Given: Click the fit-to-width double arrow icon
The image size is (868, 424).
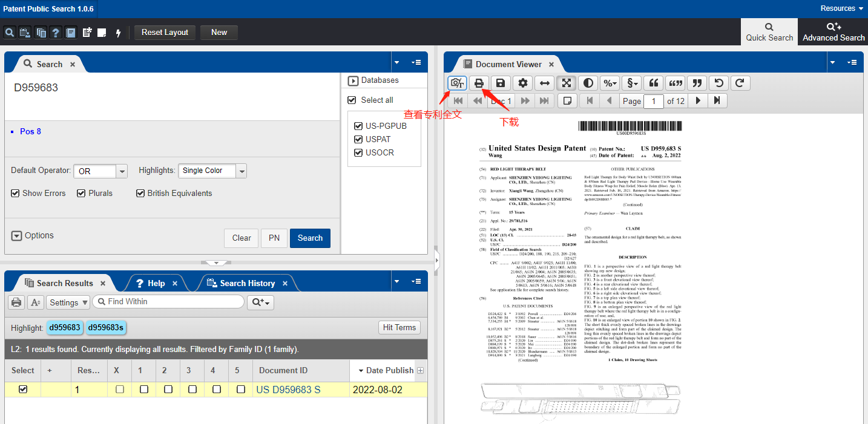Looking at the screenshot, I should (x=544, y=83).
